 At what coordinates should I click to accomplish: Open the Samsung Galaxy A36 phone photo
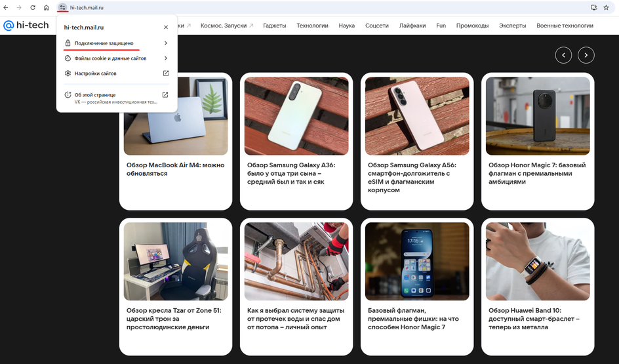pos(296,116)
